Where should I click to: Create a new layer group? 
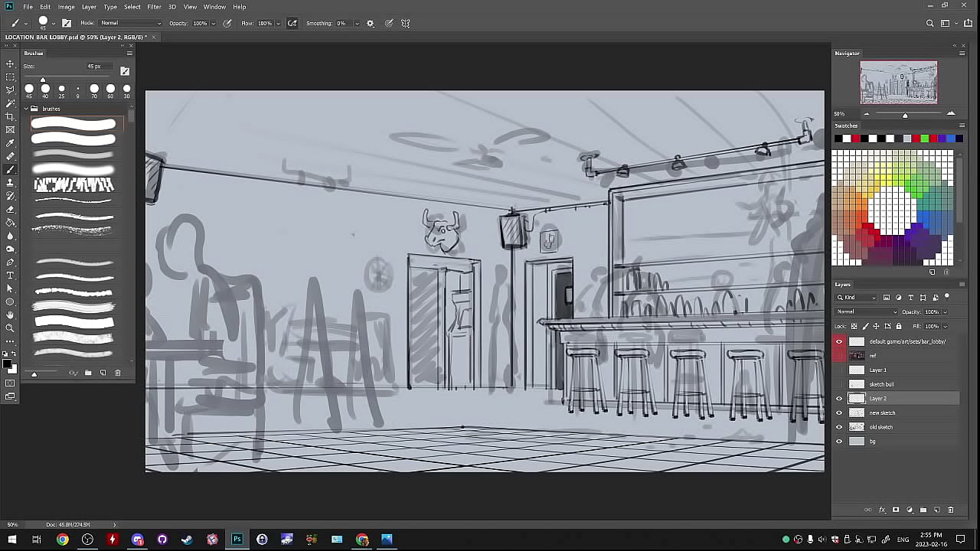tap(923, 510)
